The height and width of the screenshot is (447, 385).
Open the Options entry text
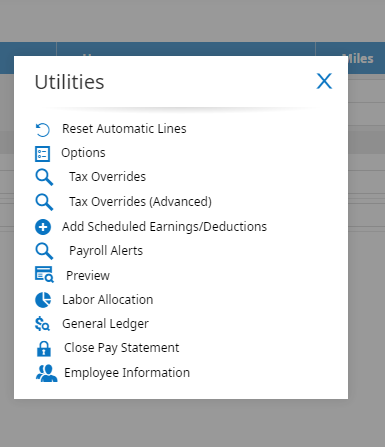coord(83,153)
